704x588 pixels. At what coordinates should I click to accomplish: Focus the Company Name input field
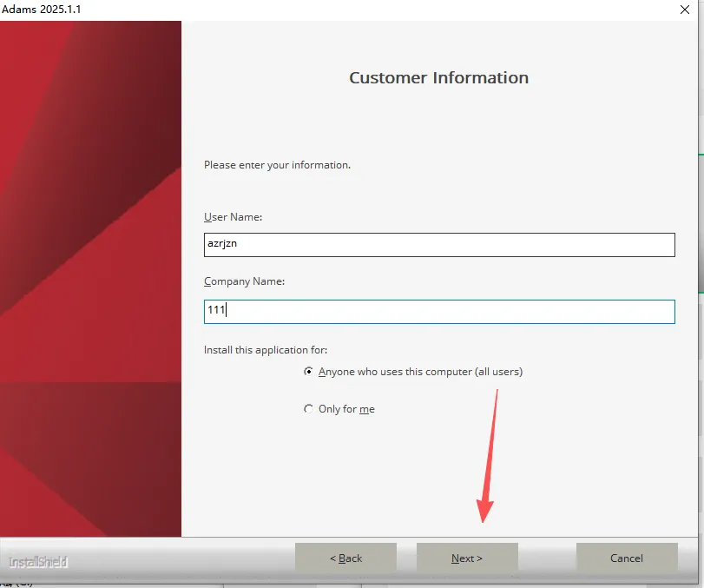439,312
